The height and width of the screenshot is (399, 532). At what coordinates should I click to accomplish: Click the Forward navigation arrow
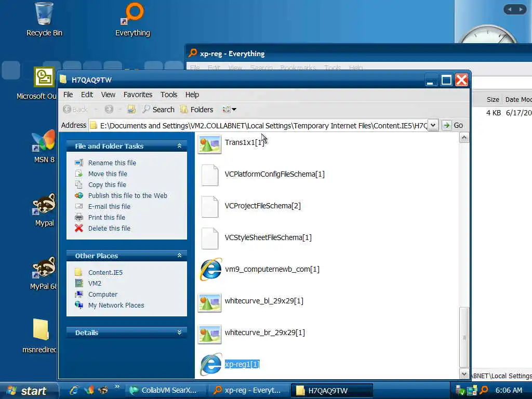(x=109, y=109)
